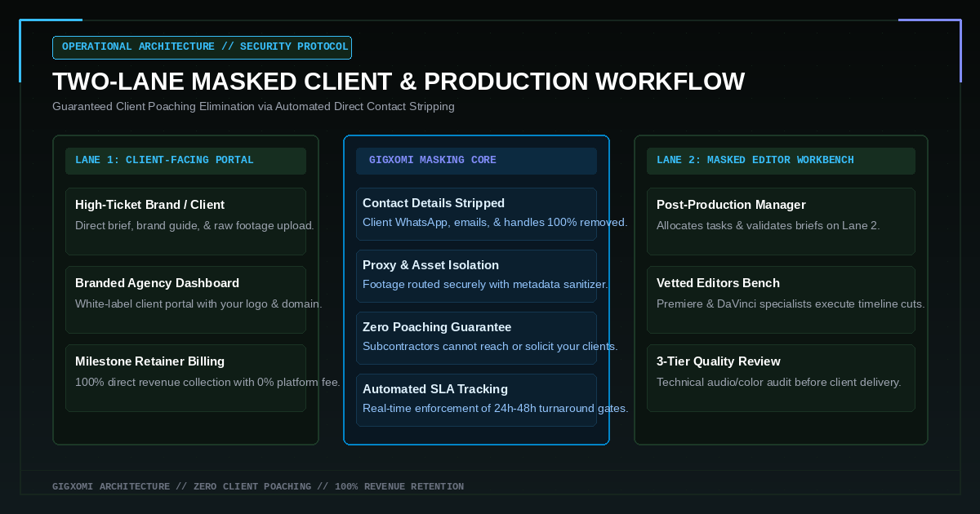980x514 pixels.
Task: Select the High-Ticket Brand / Client card
Action: click(x=185, y=221)
